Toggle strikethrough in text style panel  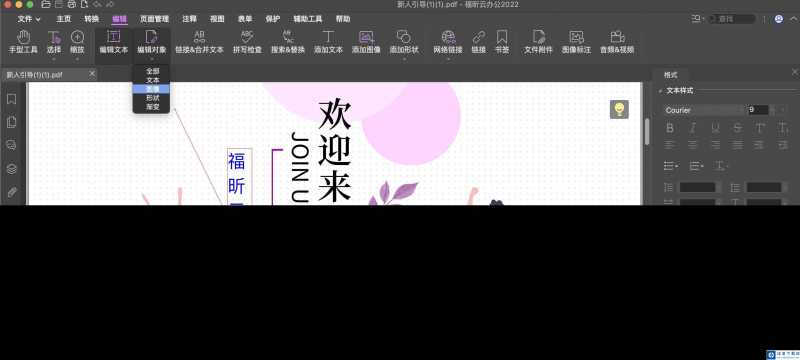point(738,128)
